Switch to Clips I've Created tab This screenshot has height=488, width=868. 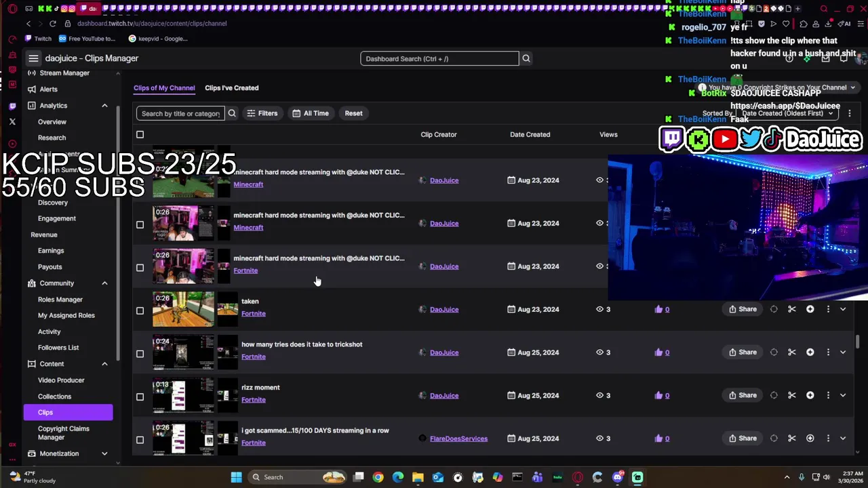tap(231, 87)
